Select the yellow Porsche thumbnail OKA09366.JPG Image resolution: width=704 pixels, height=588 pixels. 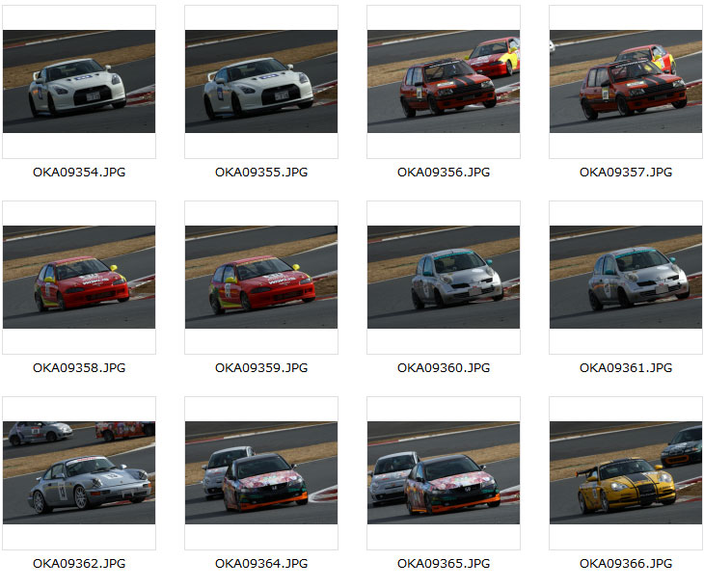(x=626, y=472)
